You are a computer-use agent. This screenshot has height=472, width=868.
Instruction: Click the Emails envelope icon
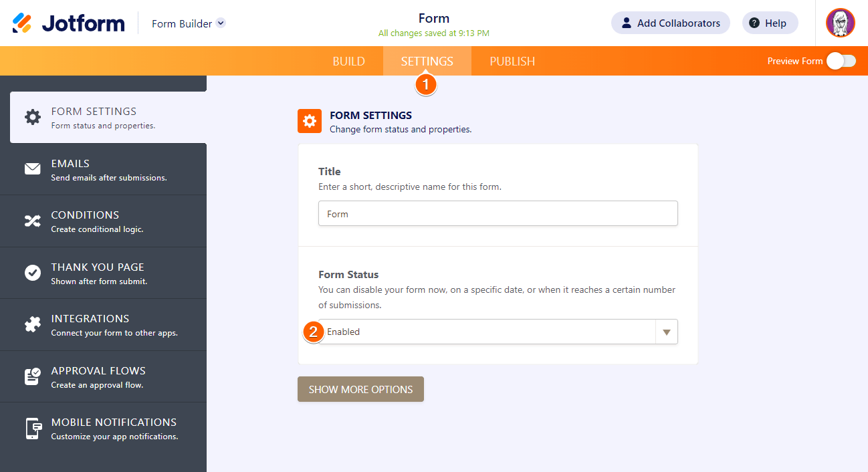coord(32,169)
